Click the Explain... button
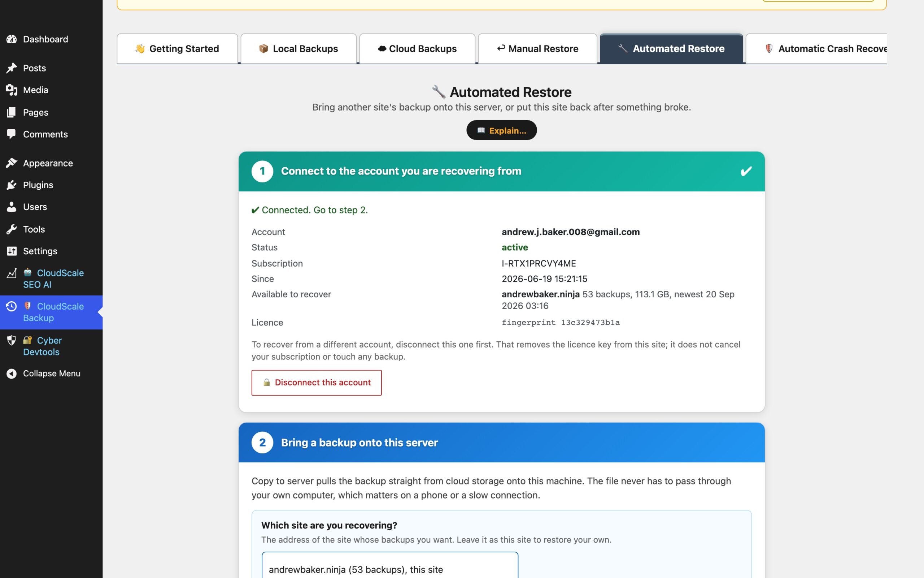 pos(502,130)
